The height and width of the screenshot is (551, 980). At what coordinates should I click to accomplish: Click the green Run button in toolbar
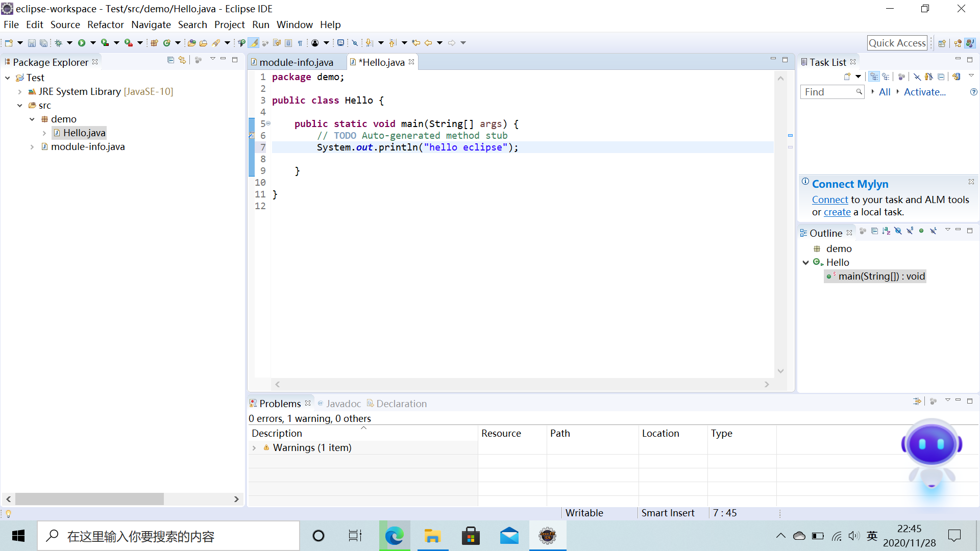tap(82, 43)
